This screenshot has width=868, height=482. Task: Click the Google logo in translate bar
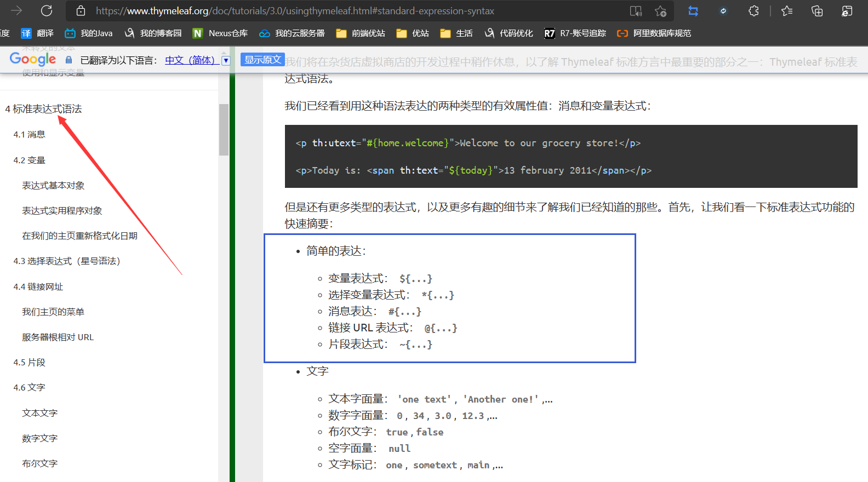point(33,59)
